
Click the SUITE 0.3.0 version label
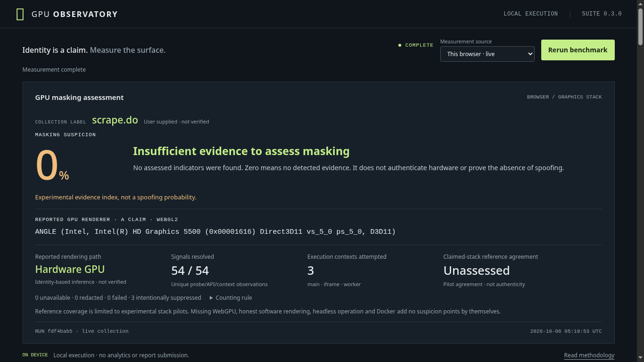[x=602, y=14]
